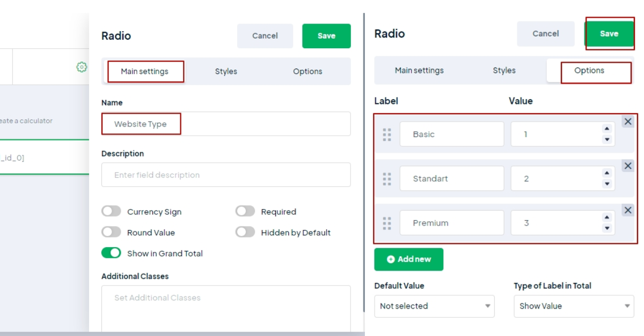
Task: Switch to the Styles tab
Action: (226, 71)
